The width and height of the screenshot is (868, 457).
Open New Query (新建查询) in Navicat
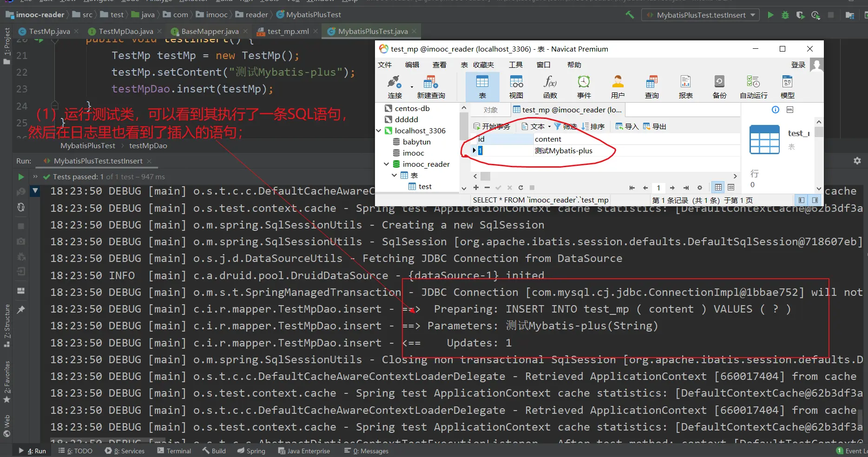coord(431,87)
